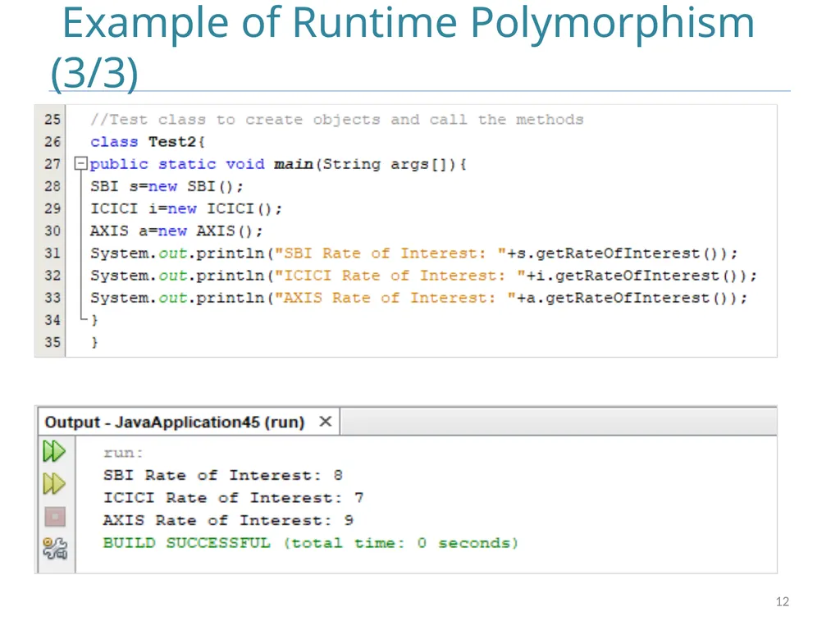This screenshot has width=840, height=630.
Task: Click line number 26 in the gutter
Action: (52, 141)
